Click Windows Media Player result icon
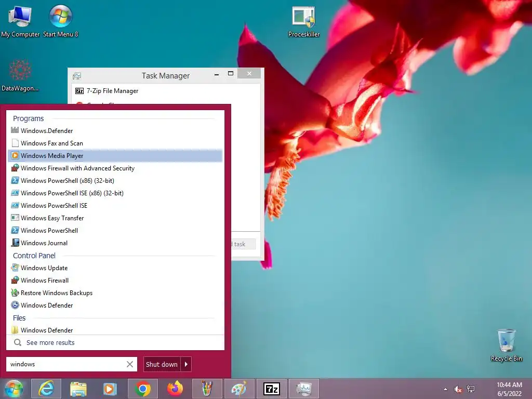Screen dimensions: 532x399 [15, 155]
